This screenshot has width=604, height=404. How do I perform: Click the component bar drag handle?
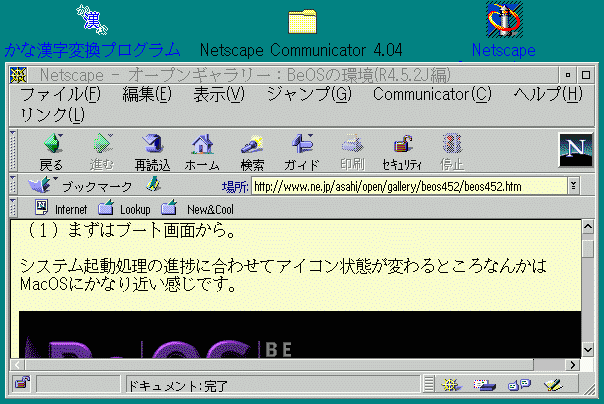click(x=428, y=384)
